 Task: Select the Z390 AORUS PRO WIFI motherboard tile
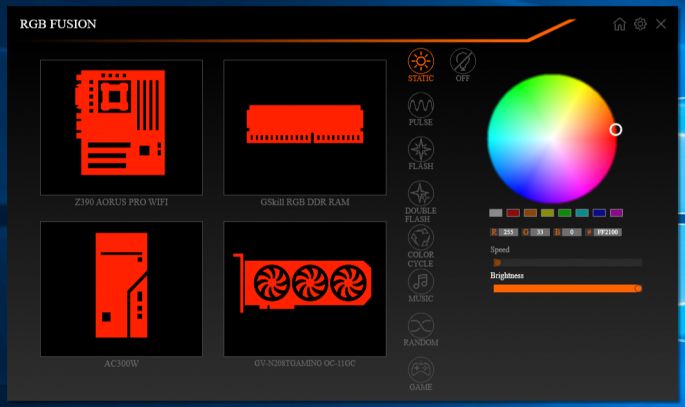[121, 127]
